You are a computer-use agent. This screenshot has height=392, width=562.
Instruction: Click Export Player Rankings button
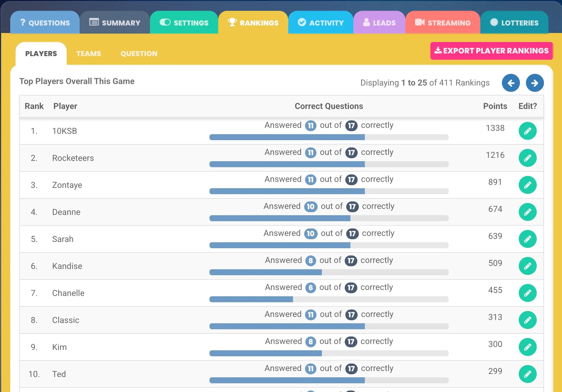(491, 51)
